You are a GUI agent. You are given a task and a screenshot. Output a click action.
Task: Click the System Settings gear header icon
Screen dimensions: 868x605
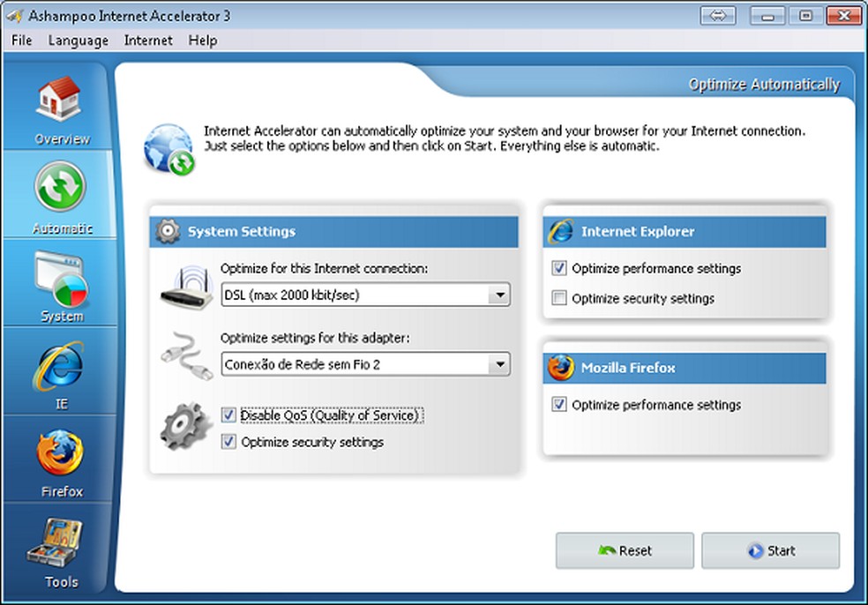click(x=168, y=231)
